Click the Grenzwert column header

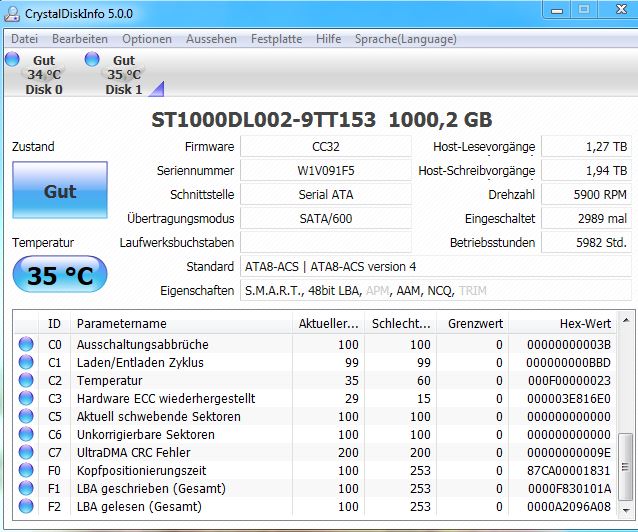pyautogui.click(x=473, y=323)
